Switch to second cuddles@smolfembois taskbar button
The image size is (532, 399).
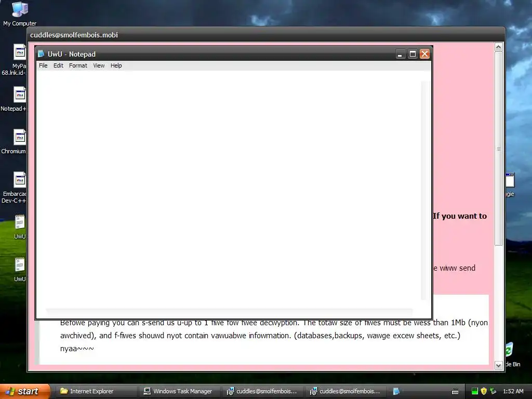point(345,391)
